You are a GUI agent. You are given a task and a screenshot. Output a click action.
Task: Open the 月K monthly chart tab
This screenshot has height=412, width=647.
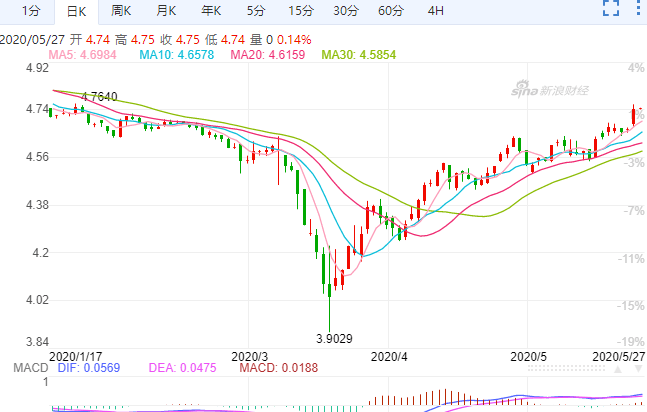(166, 11)
